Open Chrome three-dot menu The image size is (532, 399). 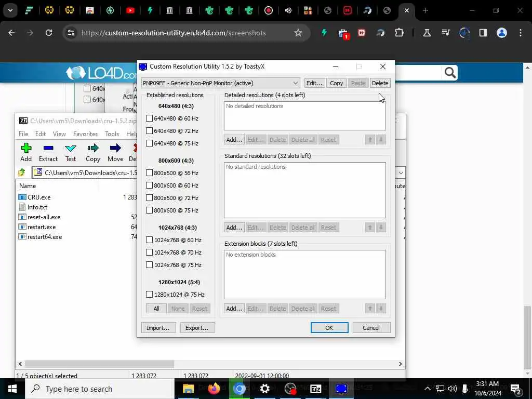(x=521, y=33)
